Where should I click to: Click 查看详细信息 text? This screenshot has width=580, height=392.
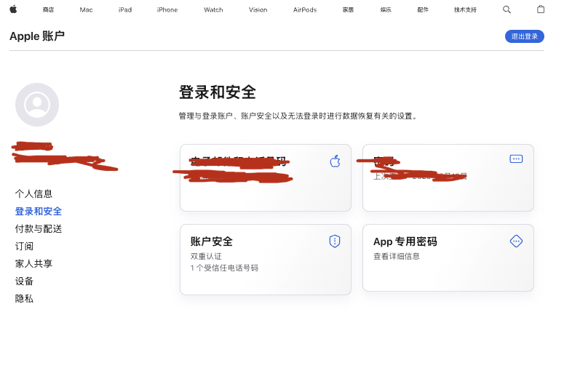(397, 256)
